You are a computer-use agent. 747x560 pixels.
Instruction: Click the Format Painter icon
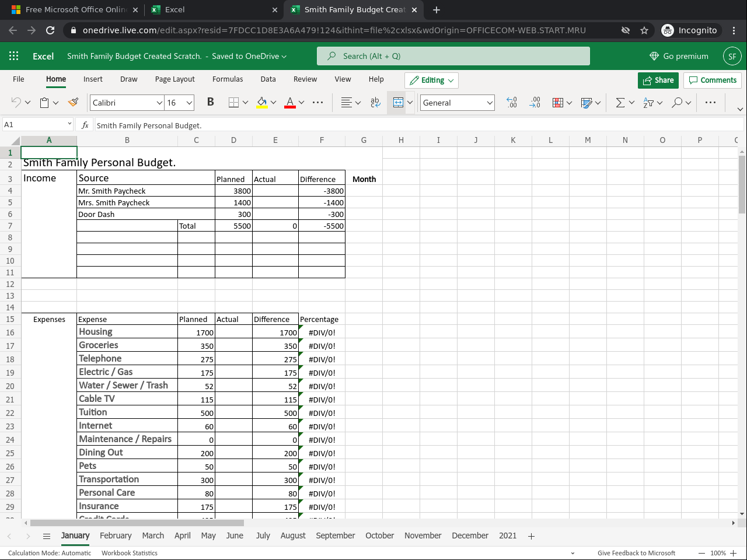click(x=73, y=103)
